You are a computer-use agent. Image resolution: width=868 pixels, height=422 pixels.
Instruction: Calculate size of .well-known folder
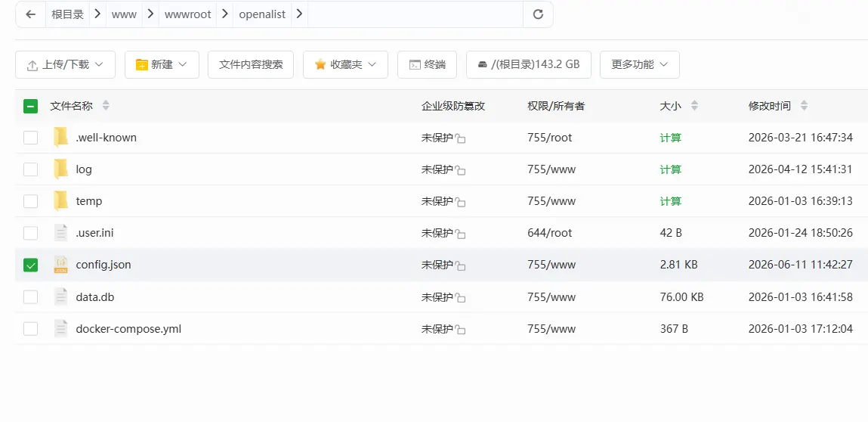(670, 138)
